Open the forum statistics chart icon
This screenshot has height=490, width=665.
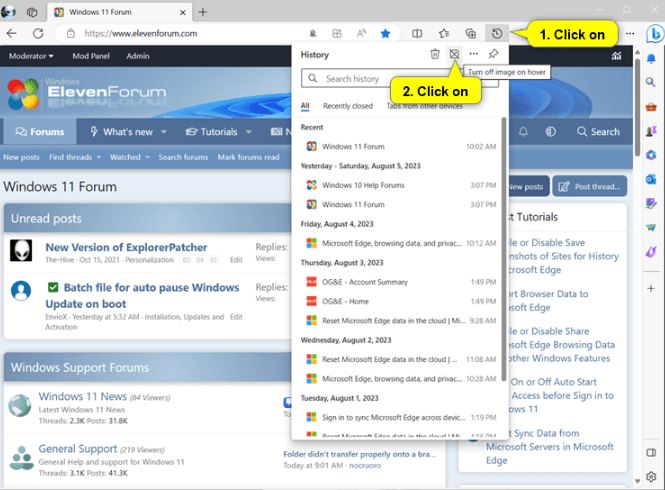[616, 56]
